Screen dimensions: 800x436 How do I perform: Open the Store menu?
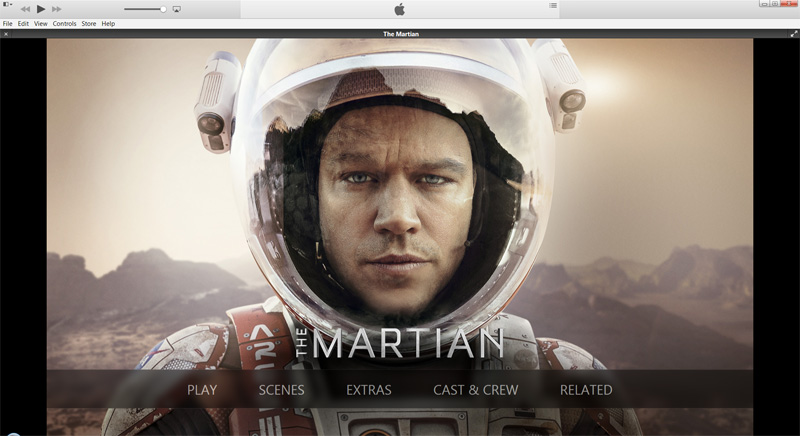point(89,23)
